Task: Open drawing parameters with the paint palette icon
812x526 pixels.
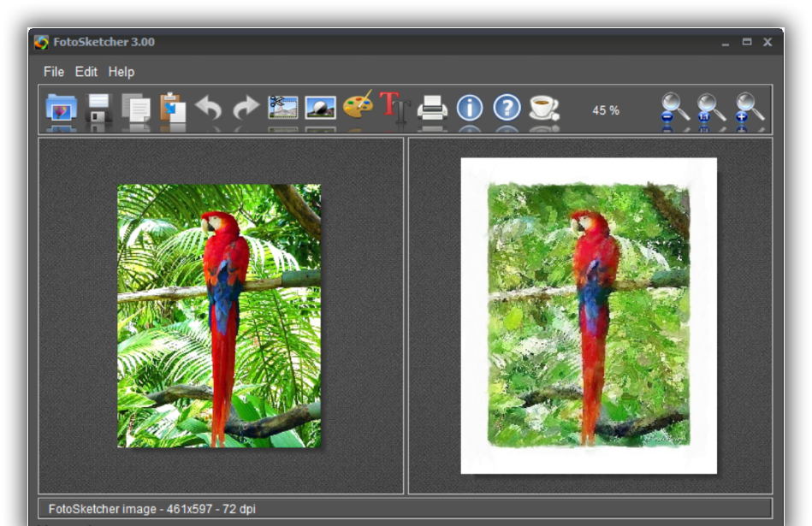Action: click(358, 106)
